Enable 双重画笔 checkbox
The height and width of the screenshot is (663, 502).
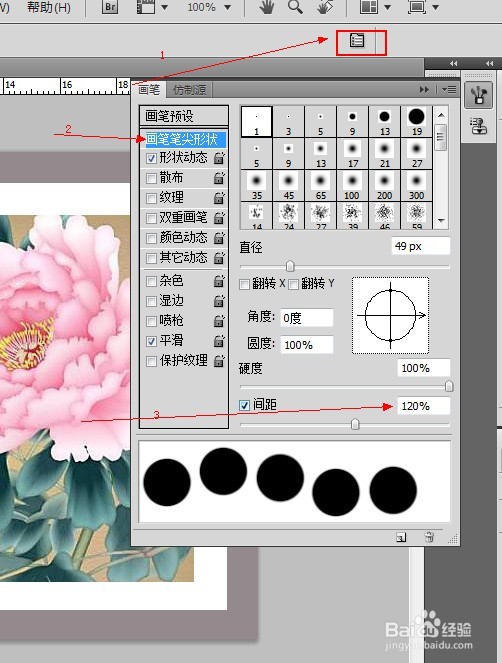tap(151, 219)
